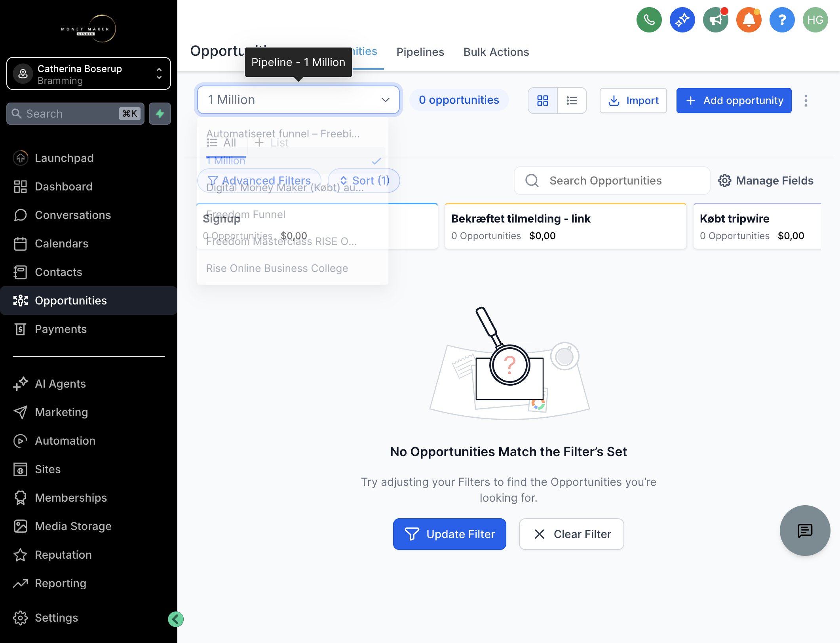Open the bell notifications icon
The width and height of the screenshot is (840, 643).
coord(749,20)
